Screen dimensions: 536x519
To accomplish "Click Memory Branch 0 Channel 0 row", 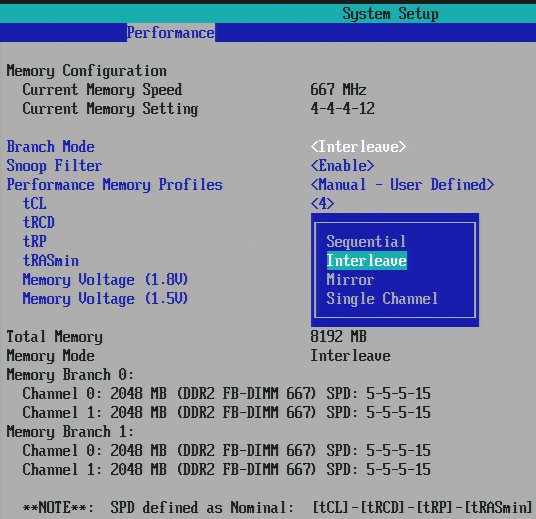I will (x=226, y=394).
